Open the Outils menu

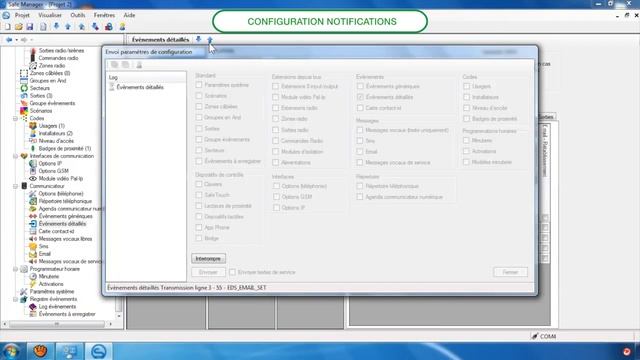(x=78, y=15)
